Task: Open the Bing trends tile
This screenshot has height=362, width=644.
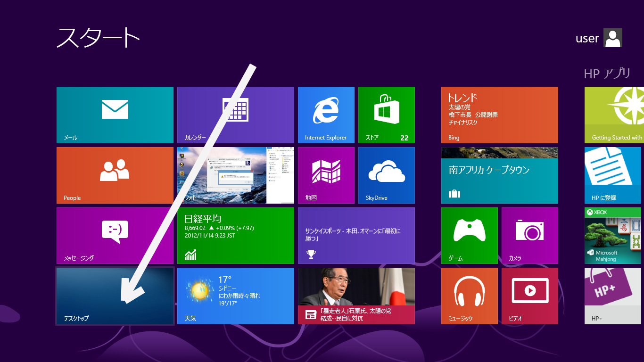Action: click(x=500, y=115)
